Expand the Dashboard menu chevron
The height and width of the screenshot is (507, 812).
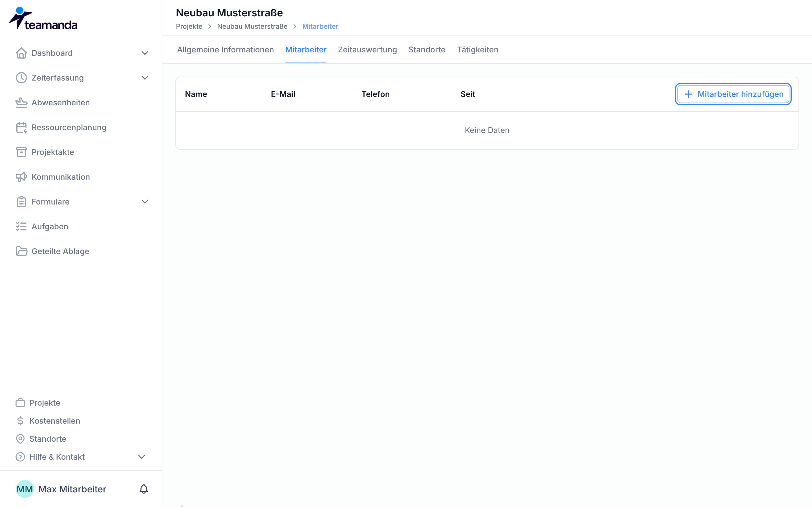click(x=145, y=53)
